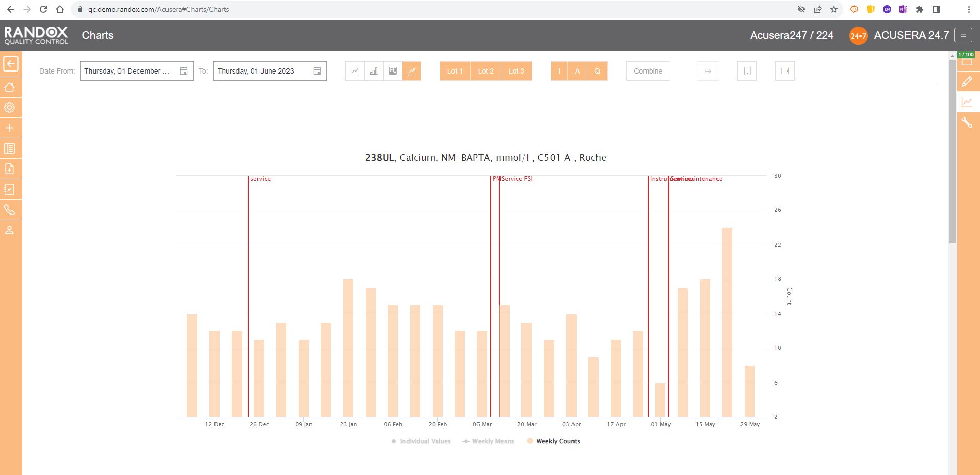Click the Combine button
The height and width of the screenshot is (475, 980).
[x=648, y=71]
